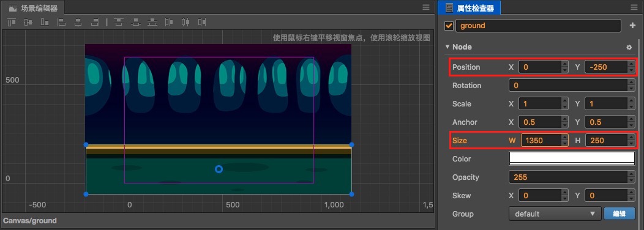Open the Group default dropdown

(555, 213)
